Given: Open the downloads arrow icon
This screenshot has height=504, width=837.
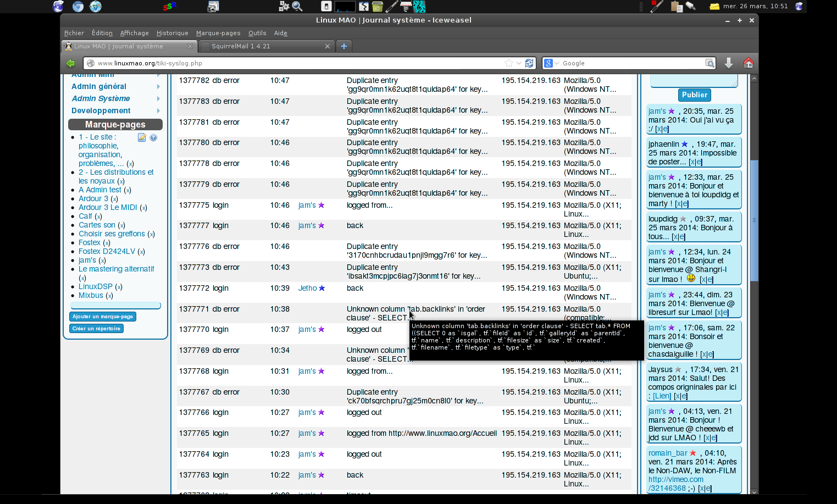Looking at the screenshot, I should pos(729,63).
